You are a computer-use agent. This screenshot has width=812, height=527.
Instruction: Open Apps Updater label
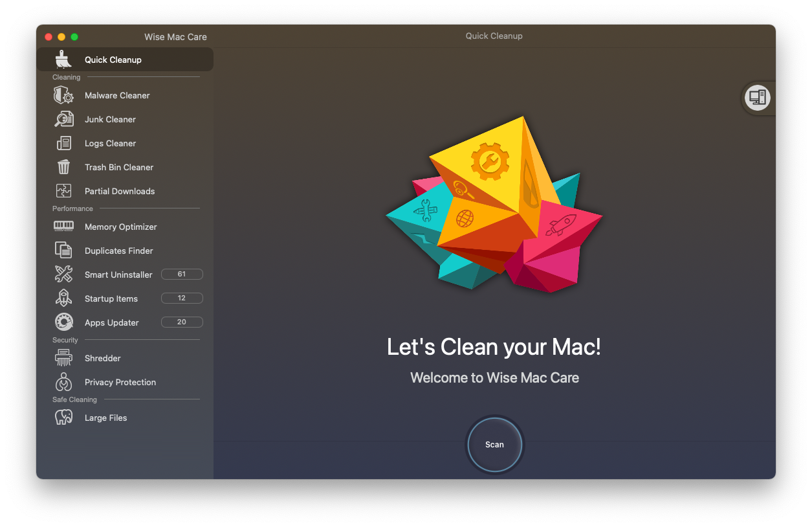click(112, 322)
